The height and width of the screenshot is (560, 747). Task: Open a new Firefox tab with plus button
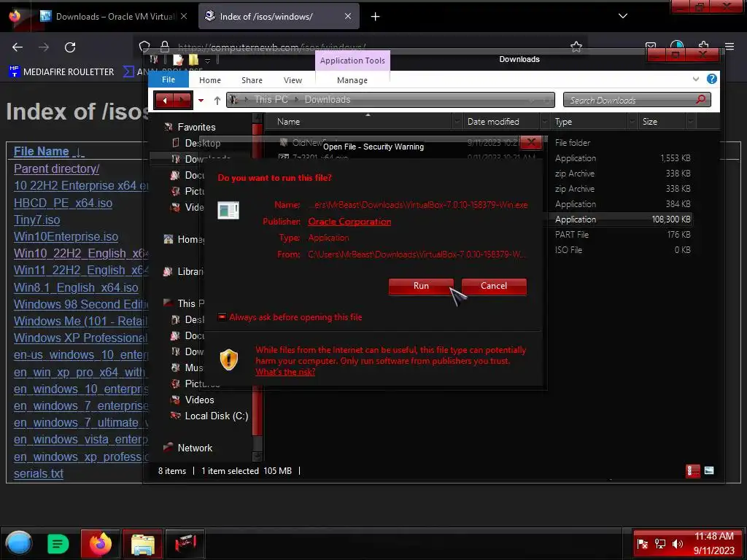(x=376, y=17)
